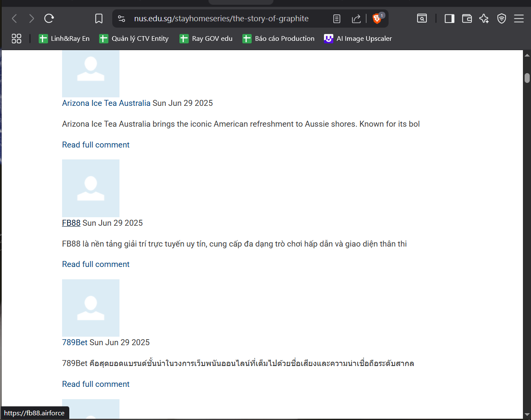The image size is (531, 420).
Task: Open the 789Bet author link
Action: pos(75,343)
